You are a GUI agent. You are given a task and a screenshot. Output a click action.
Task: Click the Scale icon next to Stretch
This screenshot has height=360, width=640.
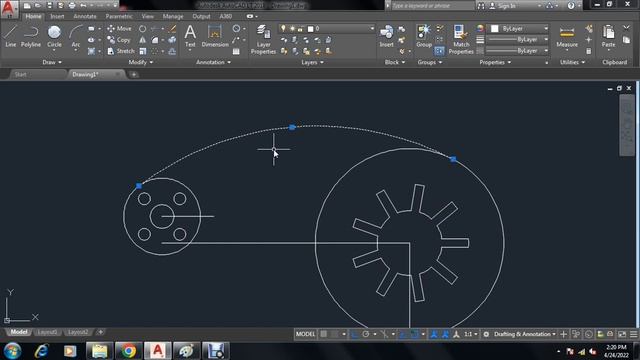coord(142,51)
